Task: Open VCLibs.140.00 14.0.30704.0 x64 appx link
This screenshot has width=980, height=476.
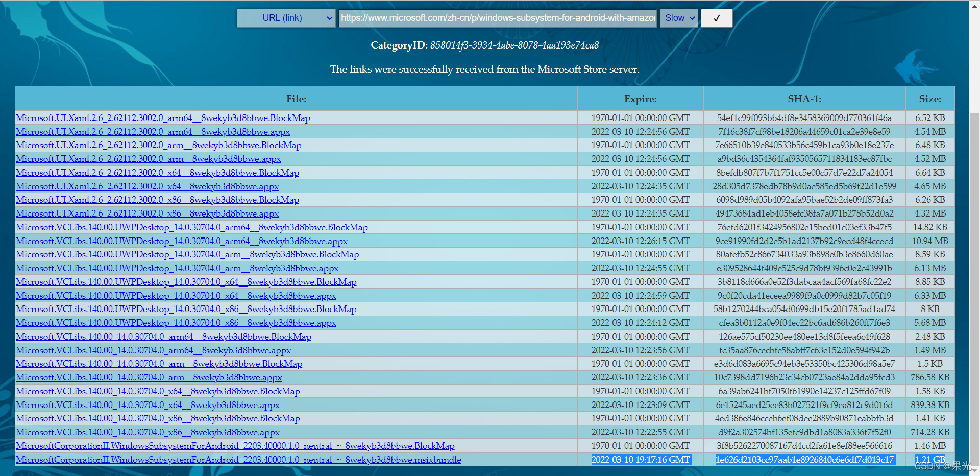Action: point(148,405)
